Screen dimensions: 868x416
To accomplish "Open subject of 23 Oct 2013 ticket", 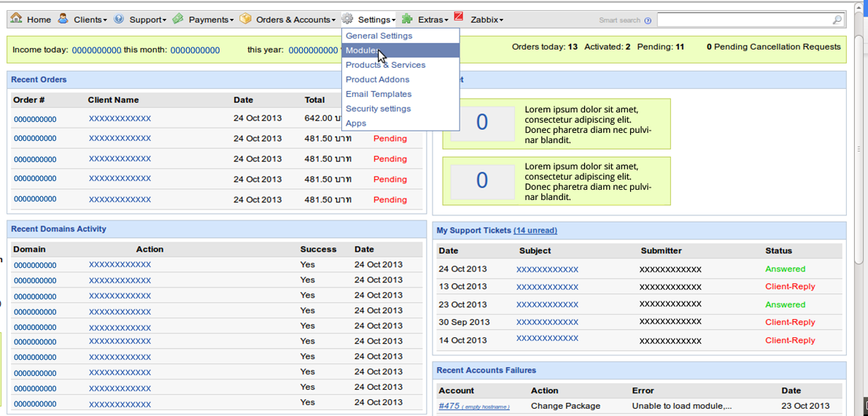I will point(548,304).
